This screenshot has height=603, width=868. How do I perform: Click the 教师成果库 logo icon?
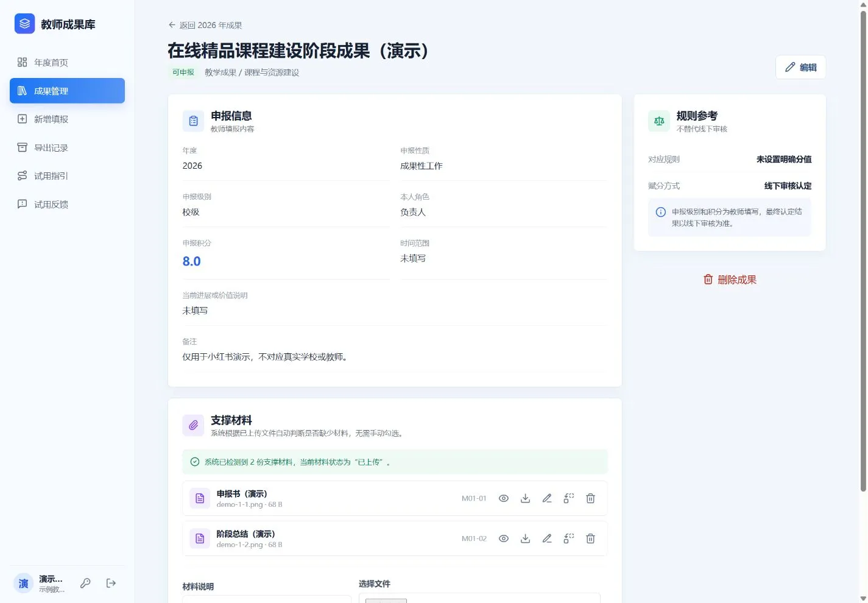pyautogui.click(x=24, y=24)
